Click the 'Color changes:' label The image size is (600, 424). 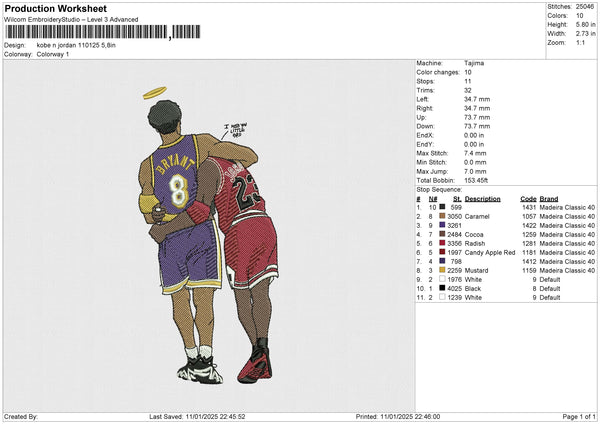[438, 72]
